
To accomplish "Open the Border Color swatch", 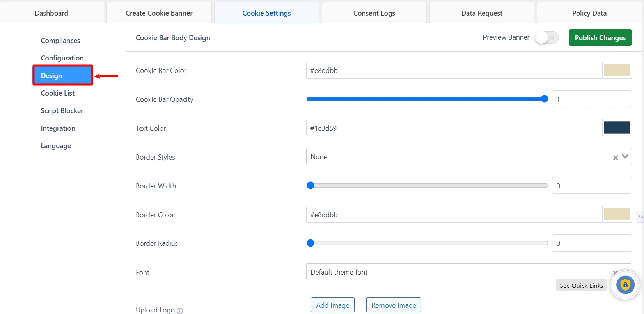I will 617,214.
